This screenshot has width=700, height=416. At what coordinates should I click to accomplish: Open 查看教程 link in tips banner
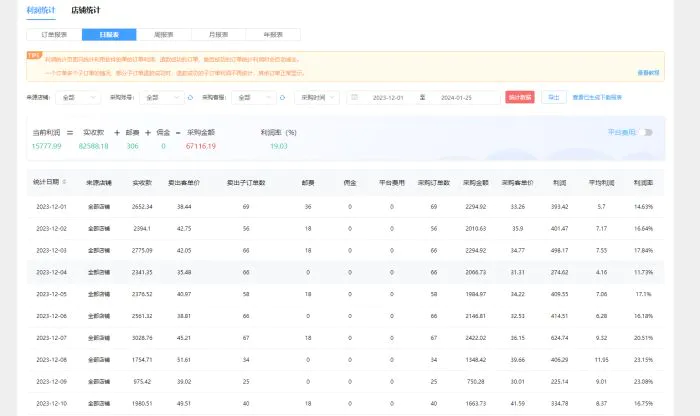coord(648,72)
